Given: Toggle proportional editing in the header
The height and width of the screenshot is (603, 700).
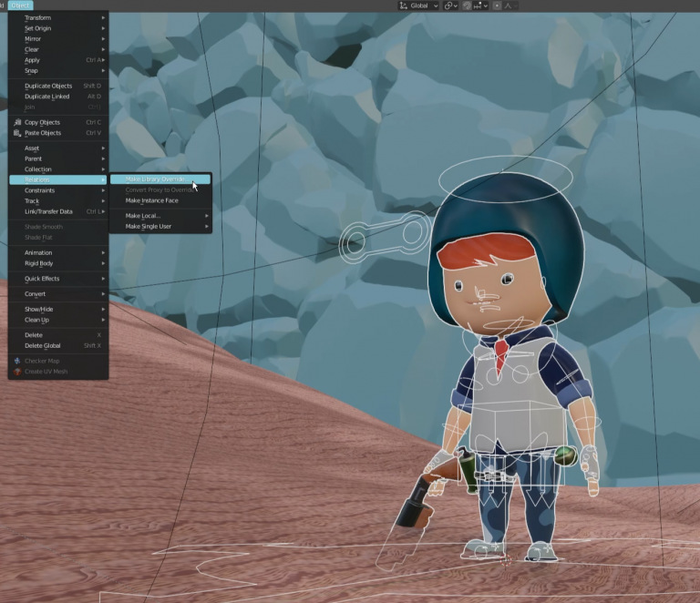Looking at the screenshot, I should [497, 5].
